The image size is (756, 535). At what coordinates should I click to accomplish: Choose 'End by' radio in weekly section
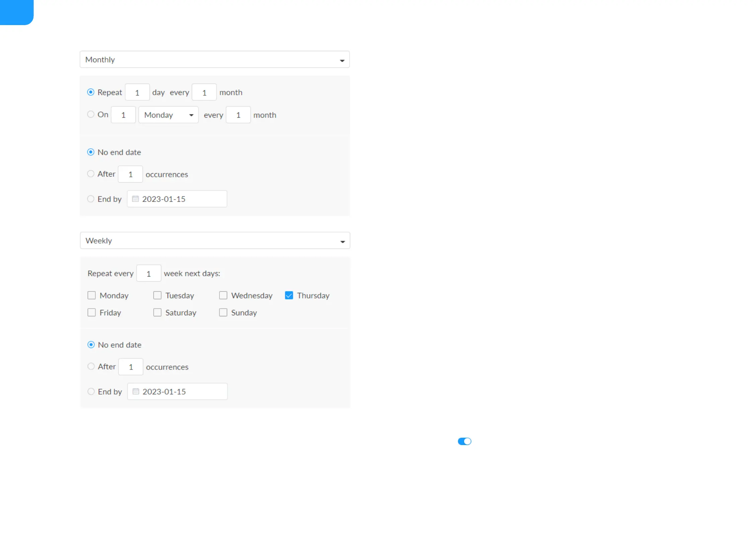pyautogui.click(x=91, y=392)
